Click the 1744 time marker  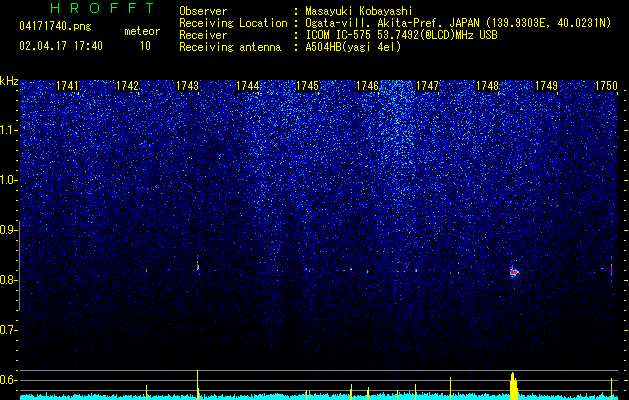point(248,86)
